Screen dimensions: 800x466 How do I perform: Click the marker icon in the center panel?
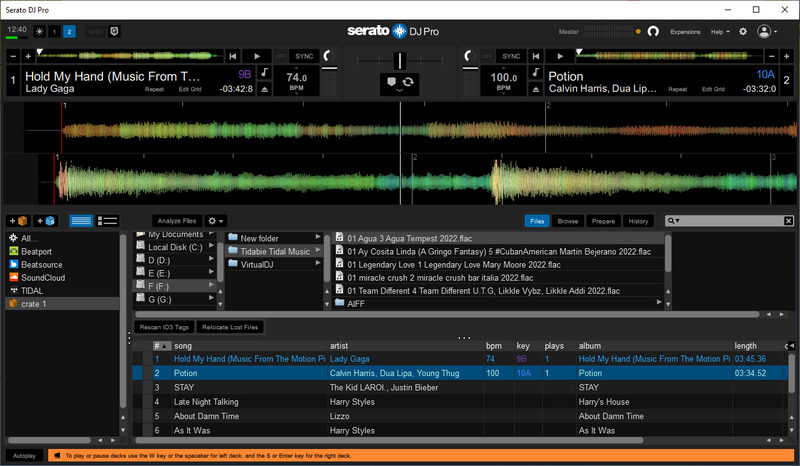pyautogui.click(x=391, y=82)
